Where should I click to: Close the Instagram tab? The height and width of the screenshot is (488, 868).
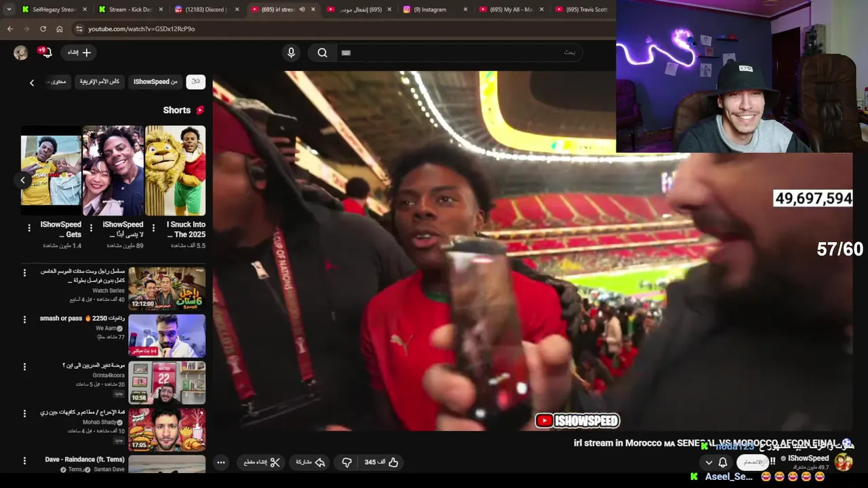465,9
